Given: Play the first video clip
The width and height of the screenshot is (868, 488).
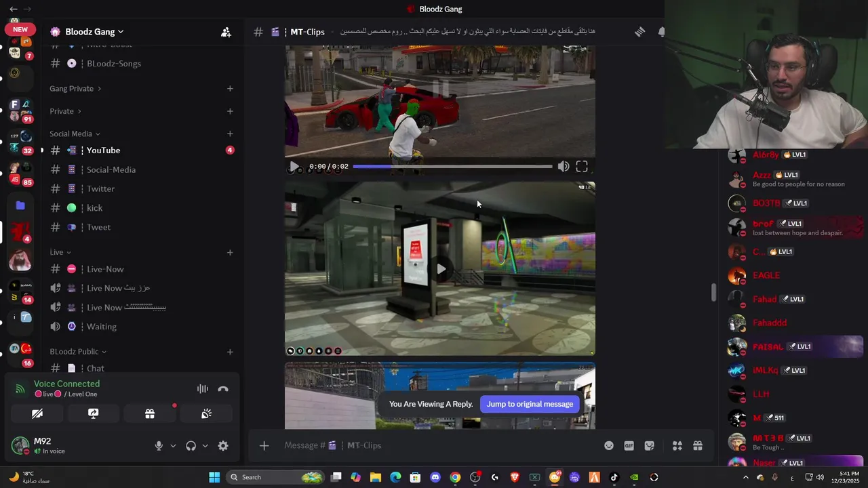Looking at the screenshot, I should [x=294, y=166].
